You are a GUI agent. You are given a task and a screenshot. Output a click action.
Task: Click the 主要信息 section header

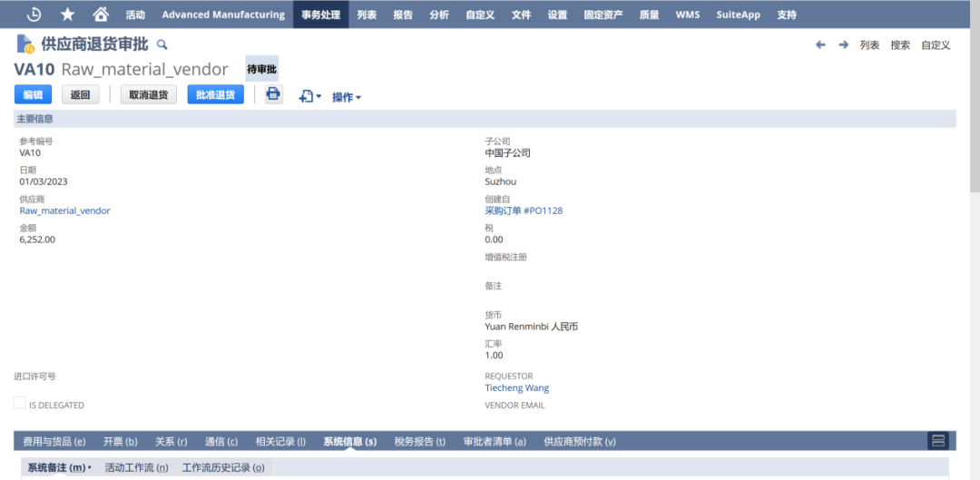click(x=485, y=119)
